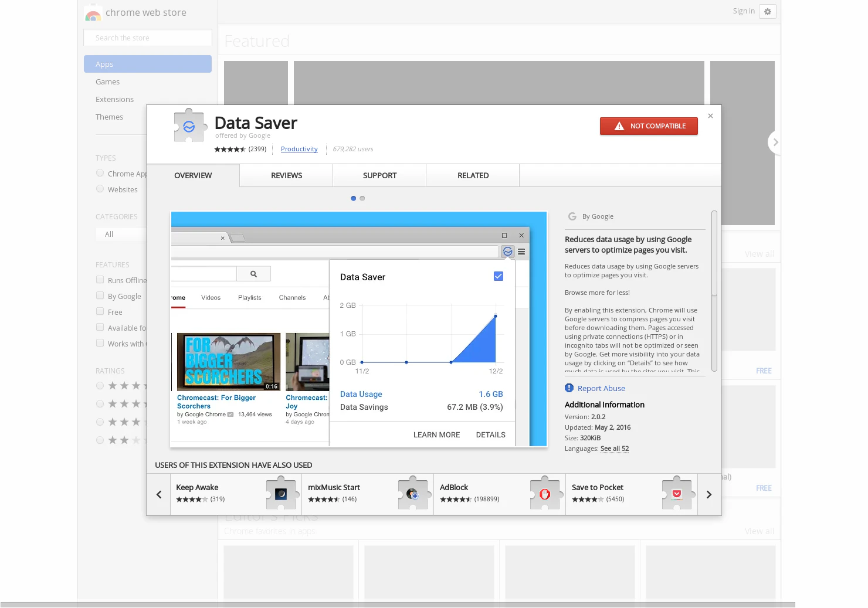Click the Report Abuse exclamation icon
The height and width of the screenshot is (608, 868).
pos(569,388)
